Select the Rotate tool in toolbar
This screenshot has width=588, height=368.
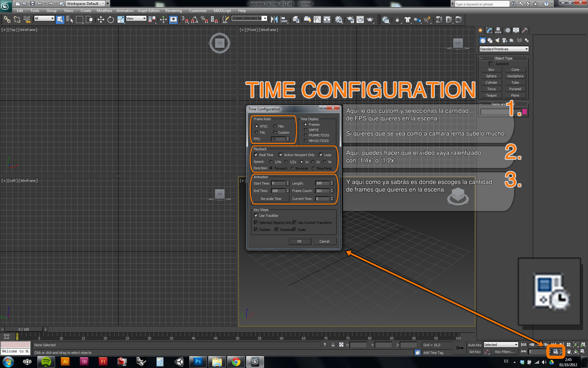tap(111, 20)
